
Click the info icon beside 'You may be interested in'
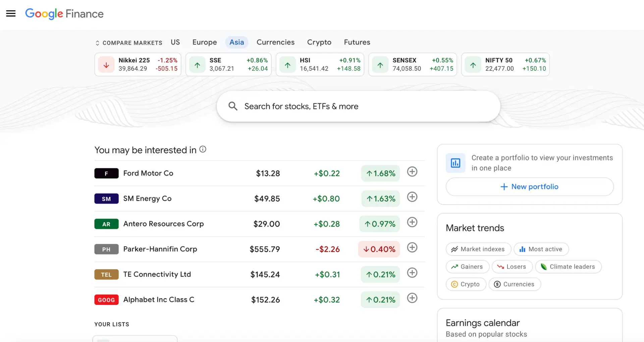tap(203, 149)
